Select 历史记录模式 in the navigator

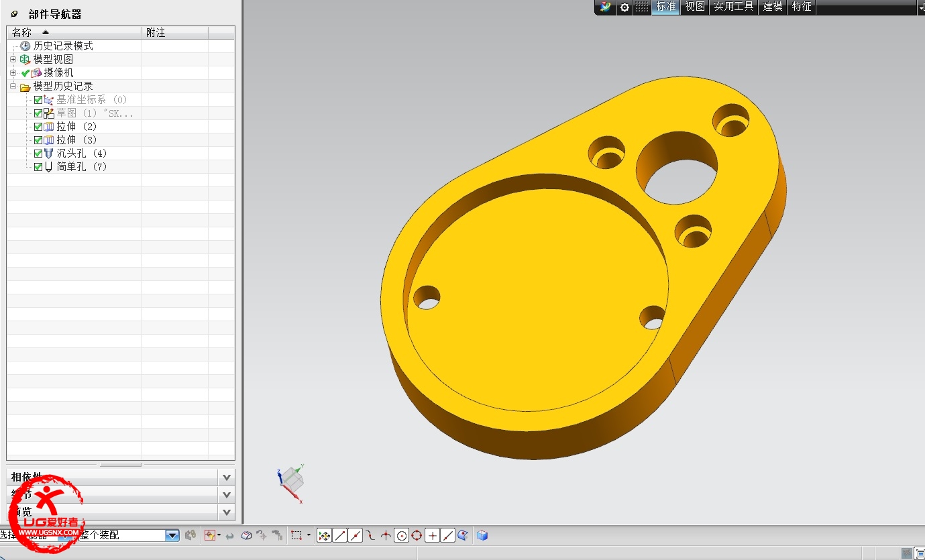[63, 46]
